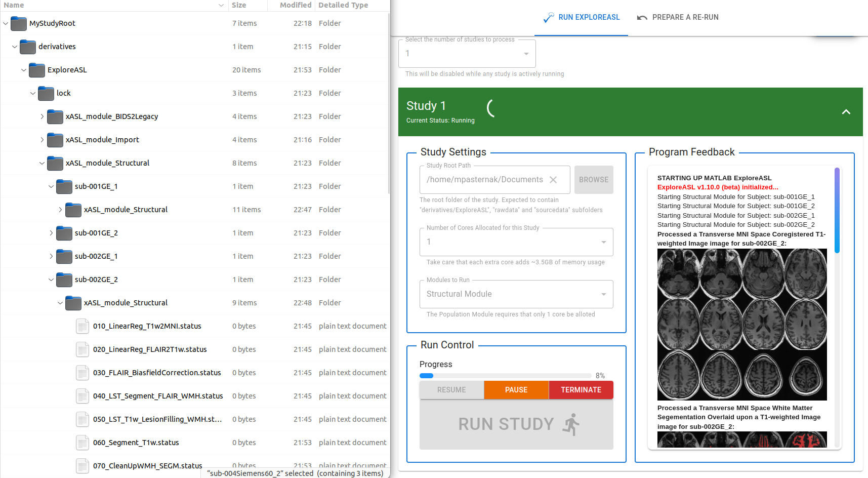Click xASL_module_Structural folder icon under sub-001GE_1

[73, 210]
